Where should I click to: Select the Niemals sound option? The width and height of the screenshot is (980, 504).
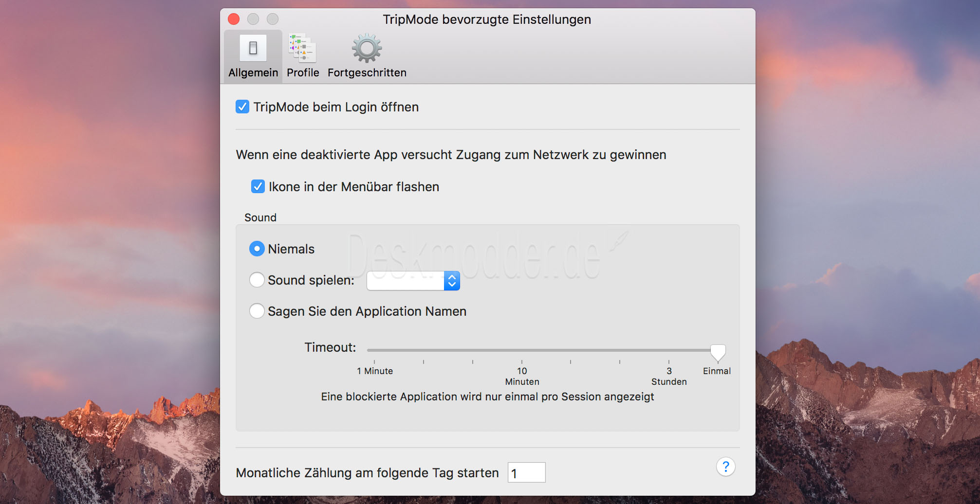[x=257, y=249]
